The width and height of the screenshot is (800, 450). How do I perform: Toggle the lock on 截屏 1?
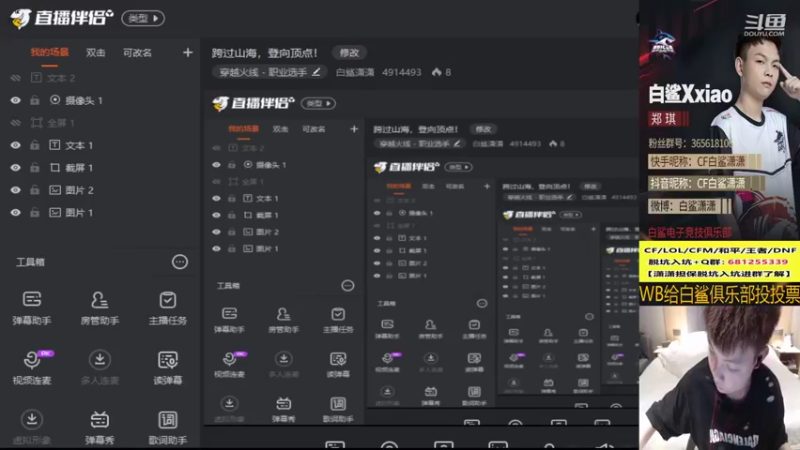(35, 167)
